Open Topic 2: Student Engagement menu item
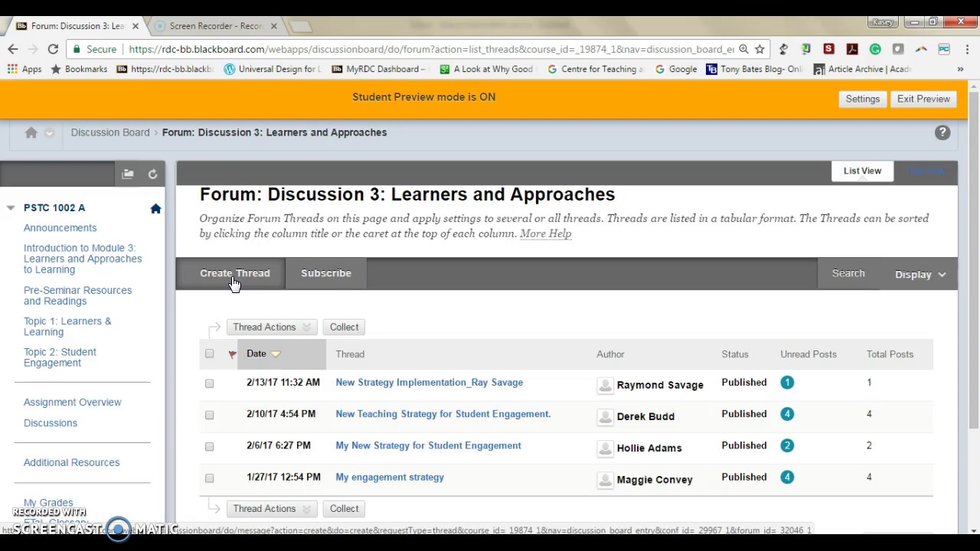980x551 pixels. point(60,357)
